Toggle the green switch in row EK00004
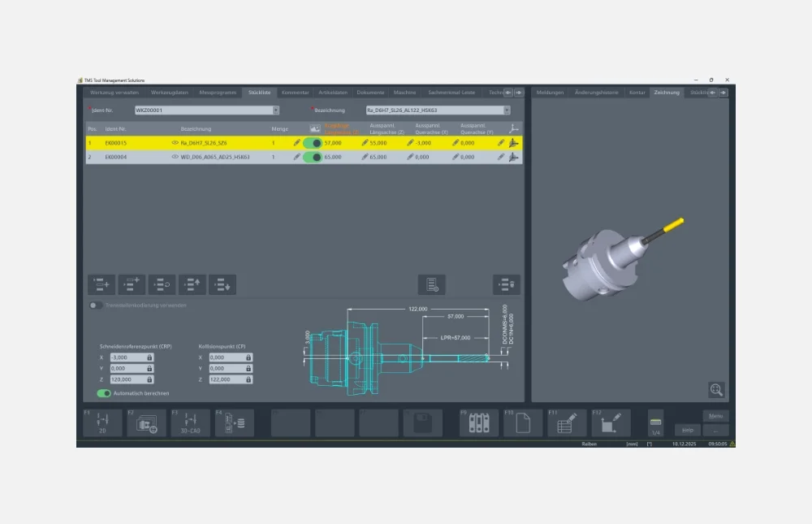Image resolution: width=812 pixels, height=524 pixels. tap(313, 158)
